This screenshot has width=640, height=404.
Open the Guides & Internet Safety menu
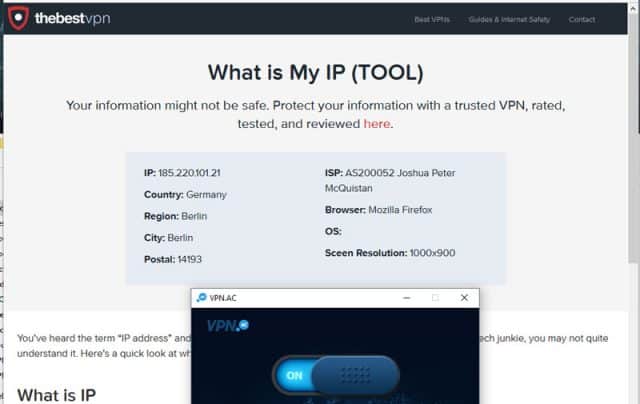[509, 20]
